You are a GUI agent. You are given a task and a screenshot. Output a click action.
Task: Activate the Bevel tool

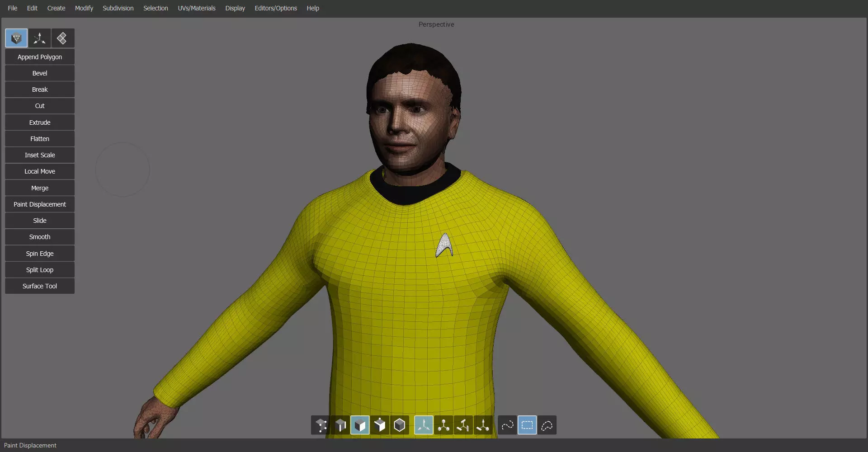pyautogui.click(x=40, y=73)
